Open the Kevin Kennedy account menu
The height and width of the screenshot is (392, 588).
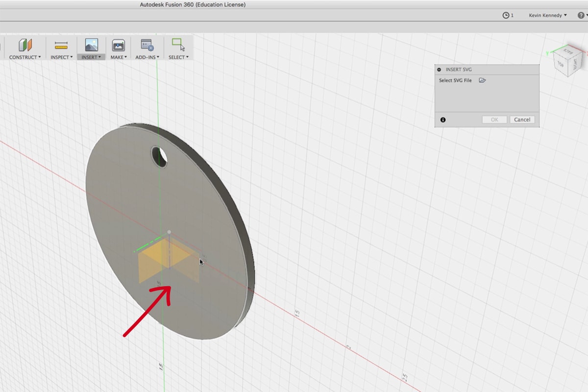548,15
